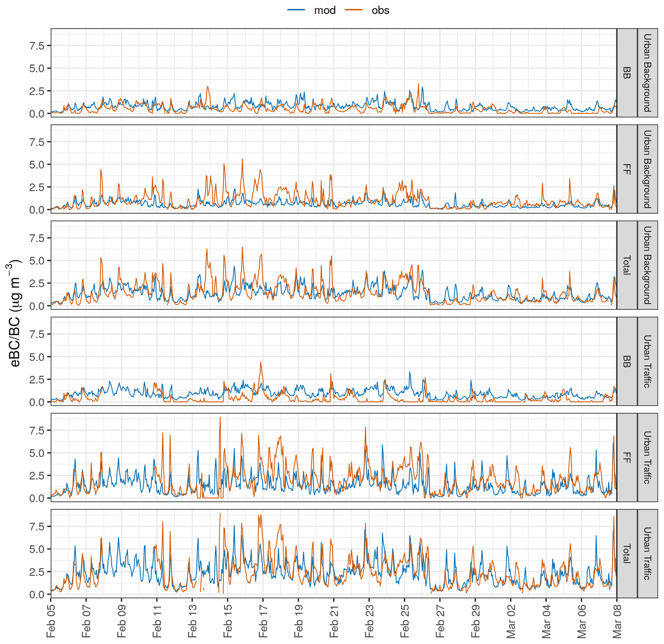Click bottommost Urban Traffic outer strip
This screenshot has width=664, height=644.
click(x=647, y=553)
